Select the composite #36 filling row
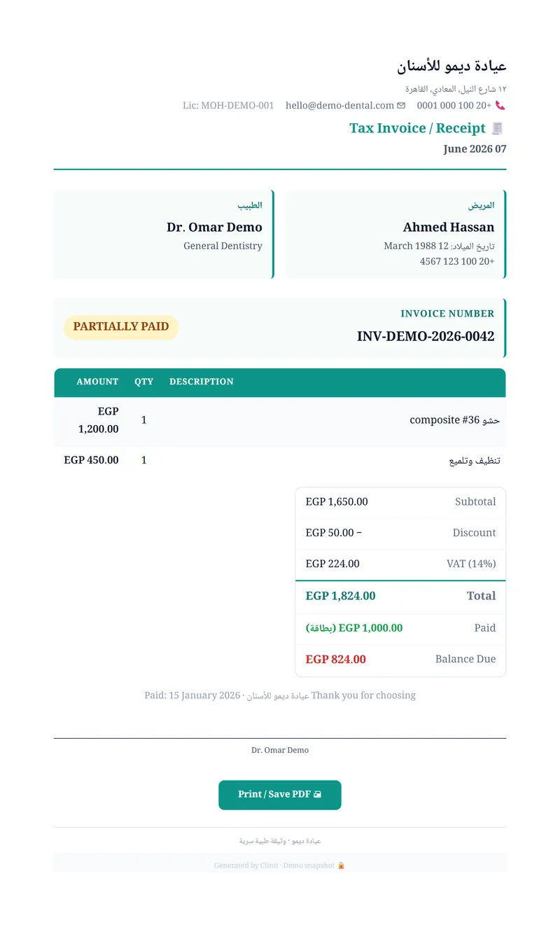The height and width of the screenshot is (925, 560). coord(280,420)
